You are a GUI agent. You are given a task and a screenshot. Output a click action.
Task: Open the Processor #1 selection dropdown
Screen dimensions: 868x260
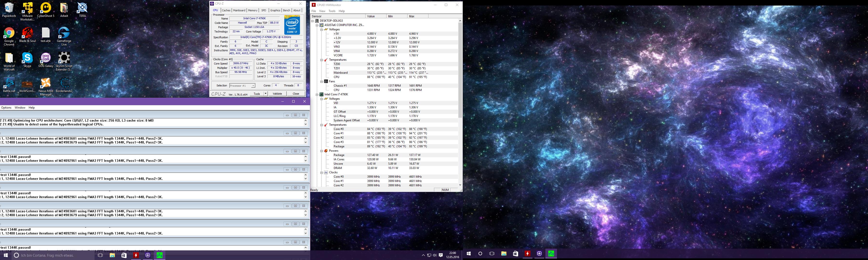tap(253, 86)
